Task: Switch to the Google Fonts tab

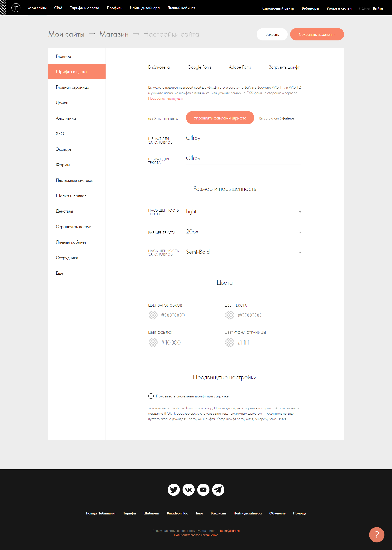Action: (199, 67)
